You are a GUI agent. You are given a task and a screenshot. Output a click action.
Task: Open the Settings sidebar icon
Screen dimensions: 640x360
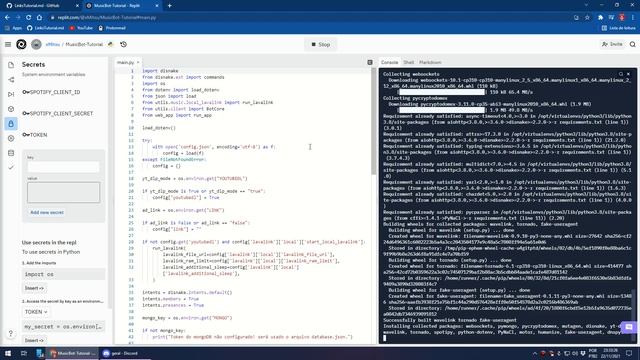[x=11, y=138]
